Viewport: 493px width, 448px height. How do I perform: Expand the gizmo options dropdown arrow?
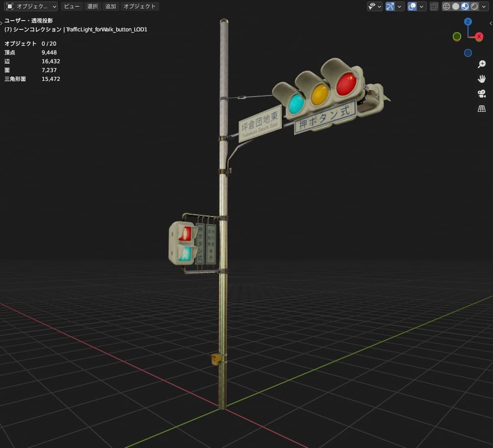[400, 6]
